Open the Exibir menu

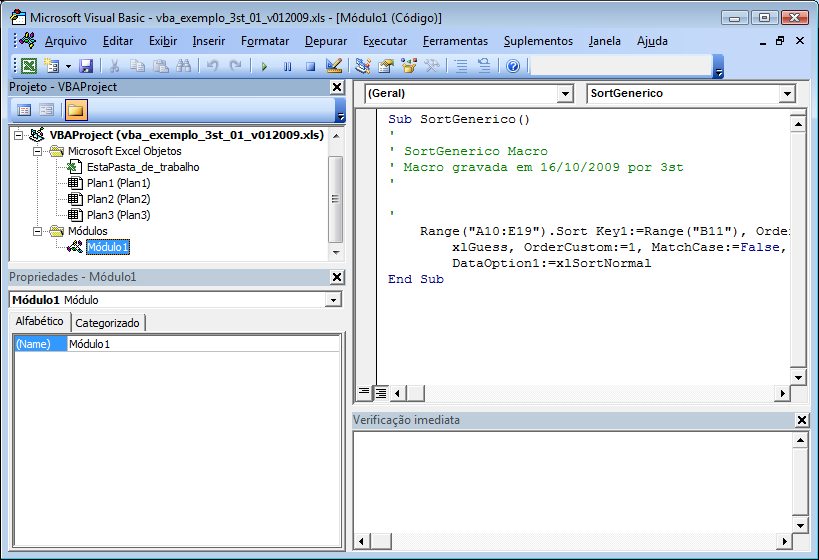tap(163, 41)
